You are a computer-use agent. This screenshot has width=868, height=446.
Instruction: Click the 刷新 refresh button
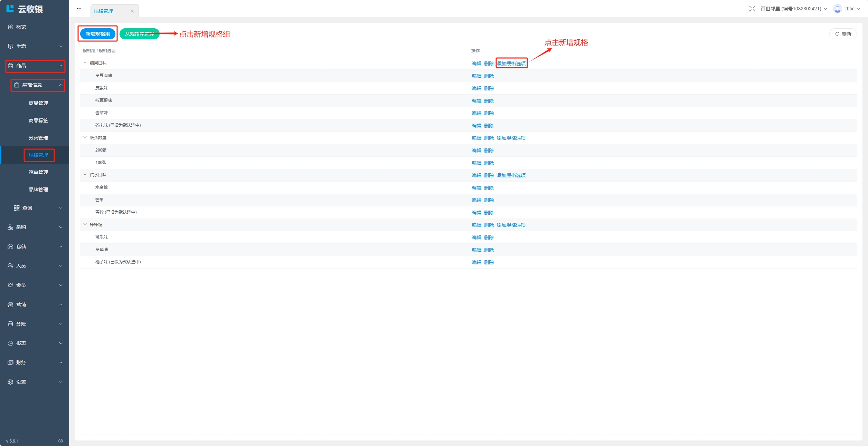point(843,34)
